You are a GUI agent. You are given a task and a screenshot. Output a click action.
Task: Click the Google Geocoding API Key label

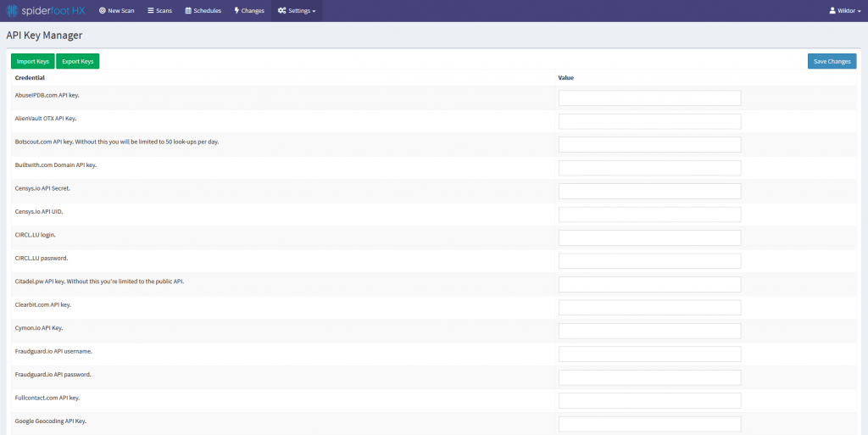coord(50,421)
